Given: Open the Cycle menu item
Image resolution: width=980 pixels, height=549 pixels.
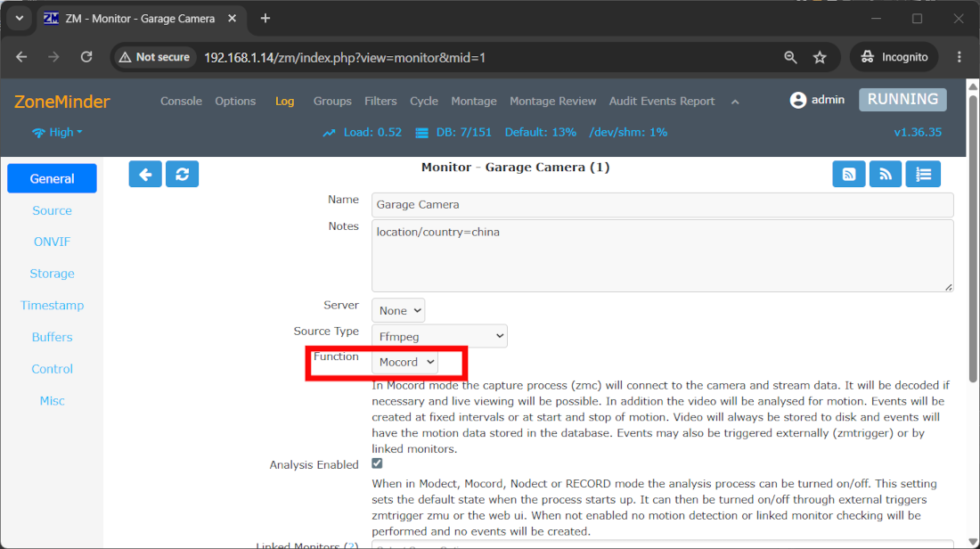Looking at the screenshot, I should pyautogui.click(x=424, y=102).
